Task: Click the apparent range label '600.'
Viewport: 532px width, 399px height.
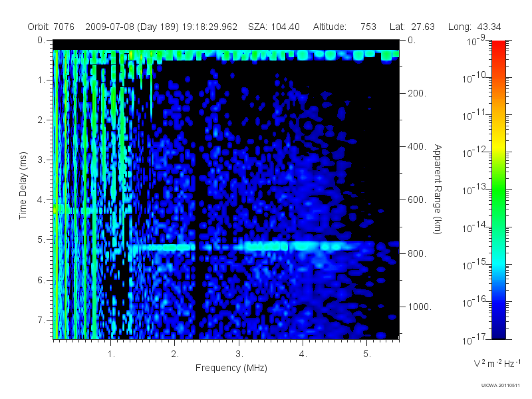Action: (417, 200)
